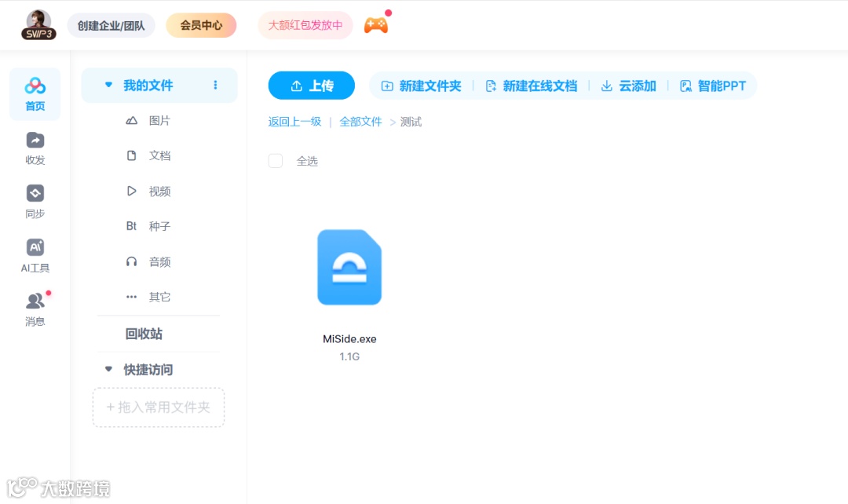Show 种子 Bt file category
This screenshot has width=848, height=504.
pos(159,226)
